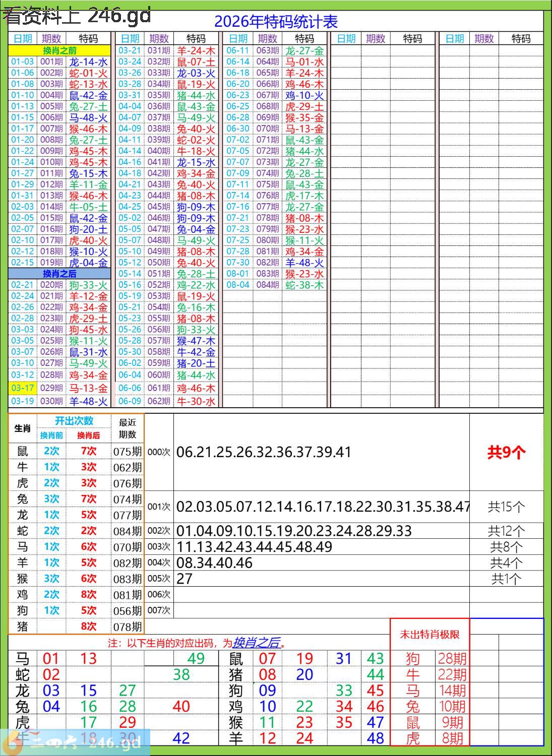Select the cell 蛇-38-木
The width and height of the screenshot is (552, 756).
pyautogui.click(x=304, y=285)
